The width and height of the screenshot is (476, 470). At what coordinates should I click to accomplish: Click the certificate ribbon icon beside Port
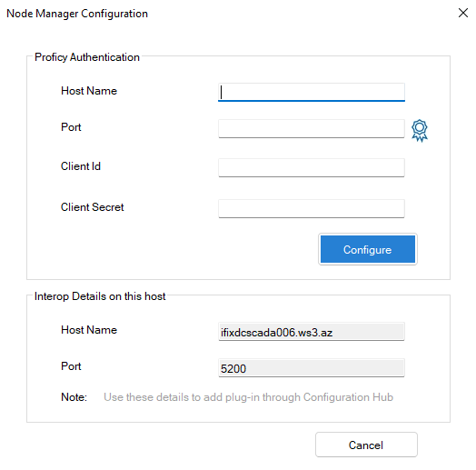pyautogui.click(x=420, y=130)
